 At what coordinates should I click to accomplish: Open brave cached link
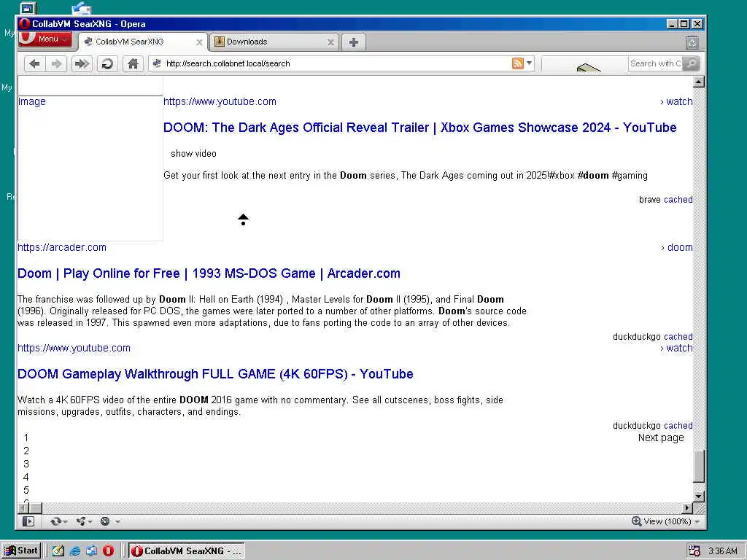[x=678, y=200]
